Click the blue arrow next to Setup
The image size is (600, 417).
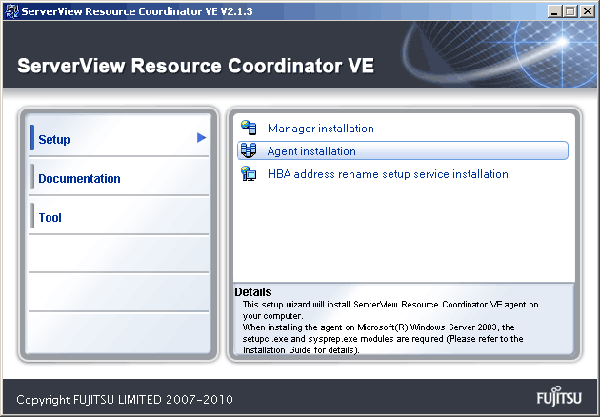click(201, 138)
